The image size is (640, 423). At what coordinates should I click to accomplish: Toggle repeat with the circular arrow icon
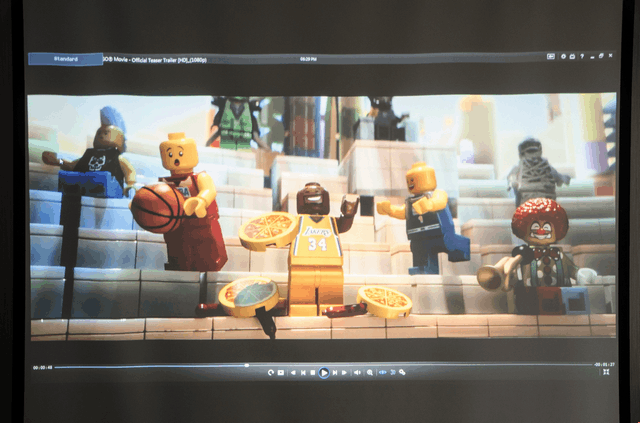coord(271,372)
